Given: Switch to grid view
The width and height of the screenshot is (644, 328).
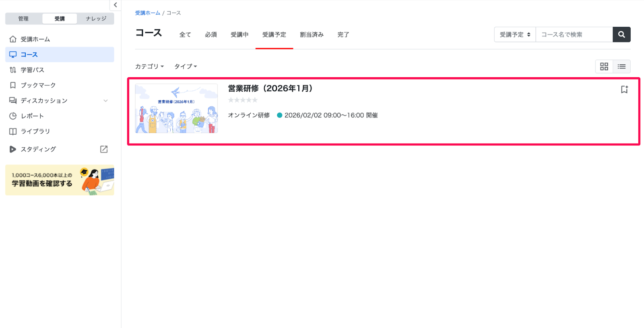Looking at the screenshot, I should 604,66.
